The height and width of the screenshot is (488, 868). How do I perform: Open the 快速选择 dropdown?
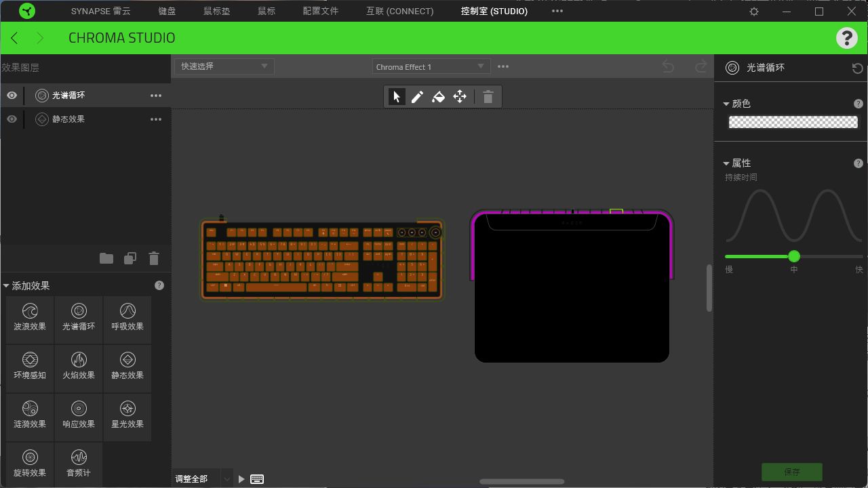point(224,66)
